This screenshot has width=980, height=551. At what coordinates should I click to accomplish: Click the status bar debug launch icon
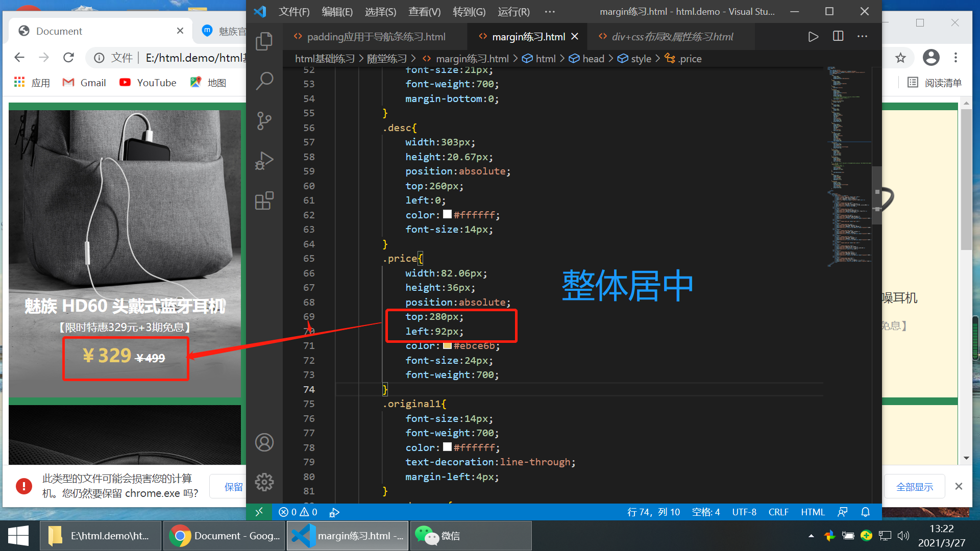[334, 512]
